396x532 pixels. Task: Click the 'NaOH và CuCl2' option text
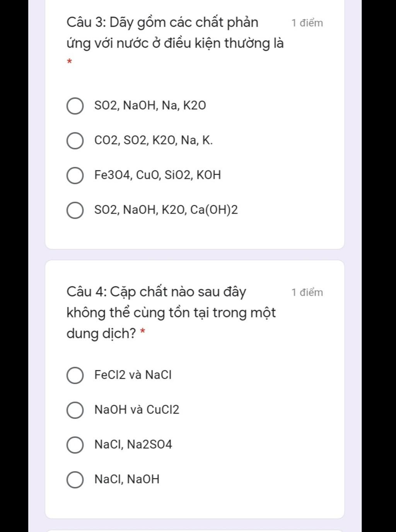137,410
